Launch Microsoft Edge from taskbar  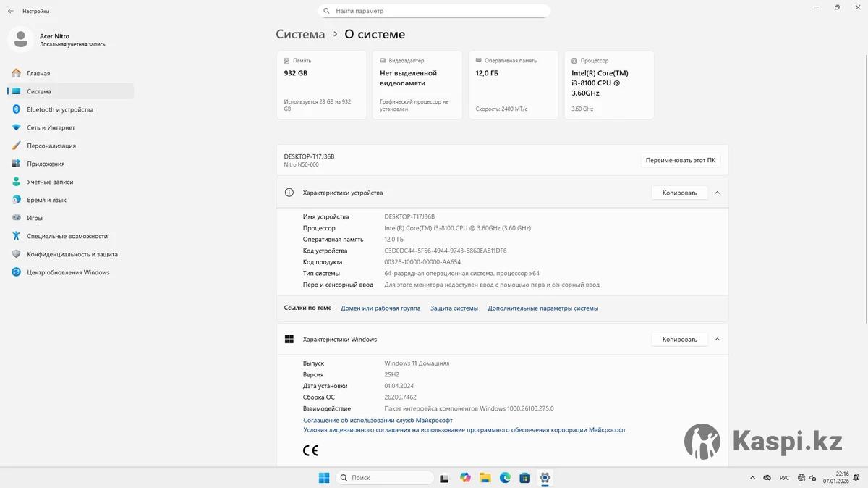pos(505,478)
